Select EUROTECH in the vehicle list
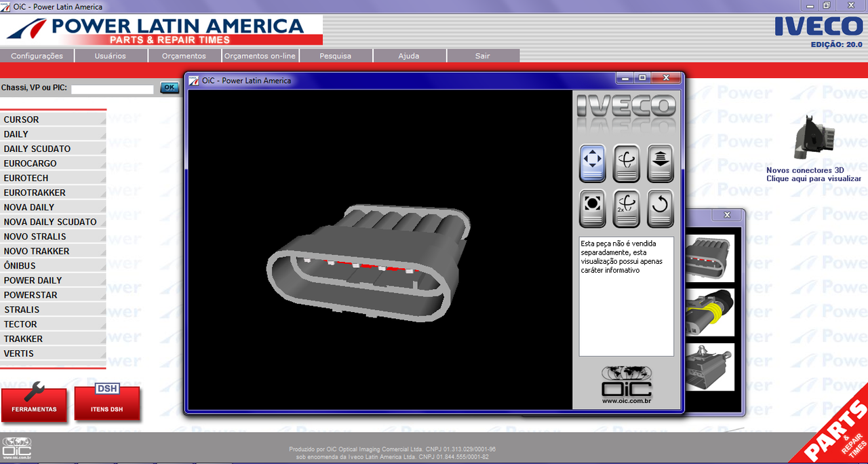868x464 pixels. (x=54, y=178)
